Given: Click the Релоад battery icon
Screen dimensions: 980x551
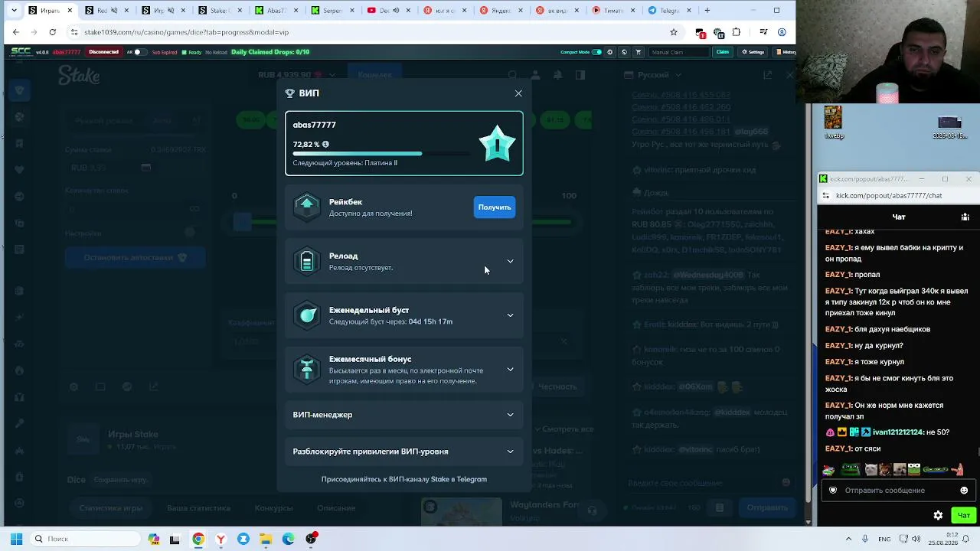Looking at the screenshot, I should pos(307,261).
